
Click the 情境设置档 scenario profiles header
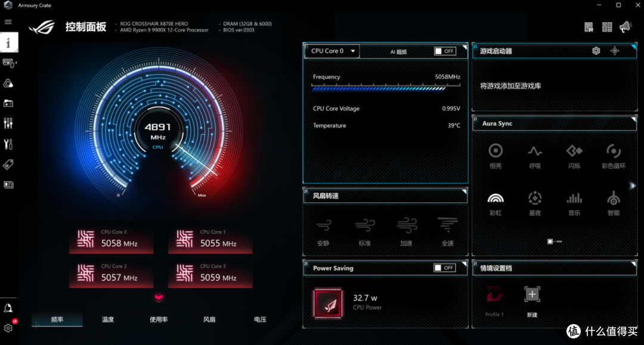pos(554,268)
